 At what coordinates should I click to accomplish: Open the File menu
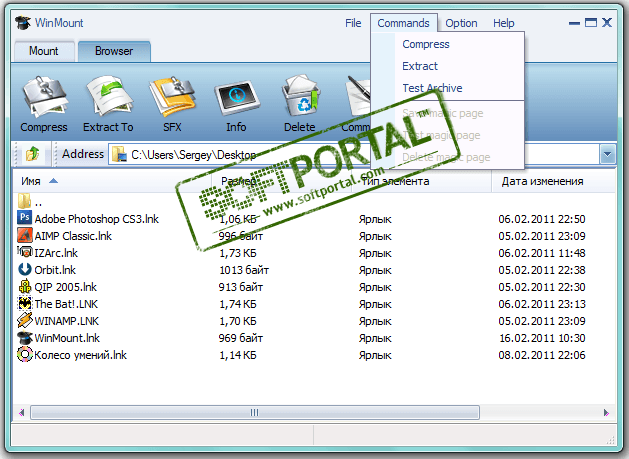353,23
